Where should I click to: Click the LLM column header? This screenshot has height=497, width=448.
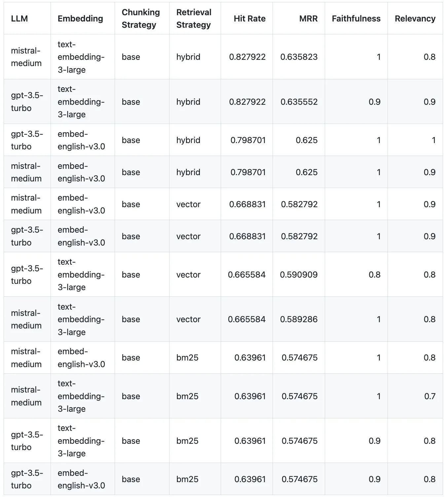pyautogui.click(x=19, y=19)
